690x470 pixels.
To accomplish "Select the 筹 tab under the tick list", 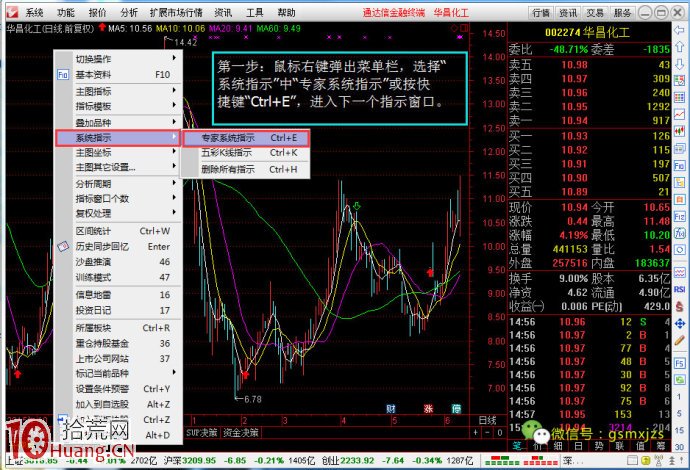I will [661, 445].
